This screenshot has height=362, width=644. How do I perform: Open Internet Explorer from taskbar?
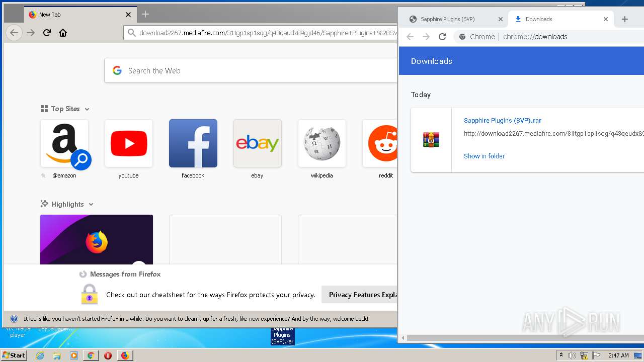coord(40,355)
